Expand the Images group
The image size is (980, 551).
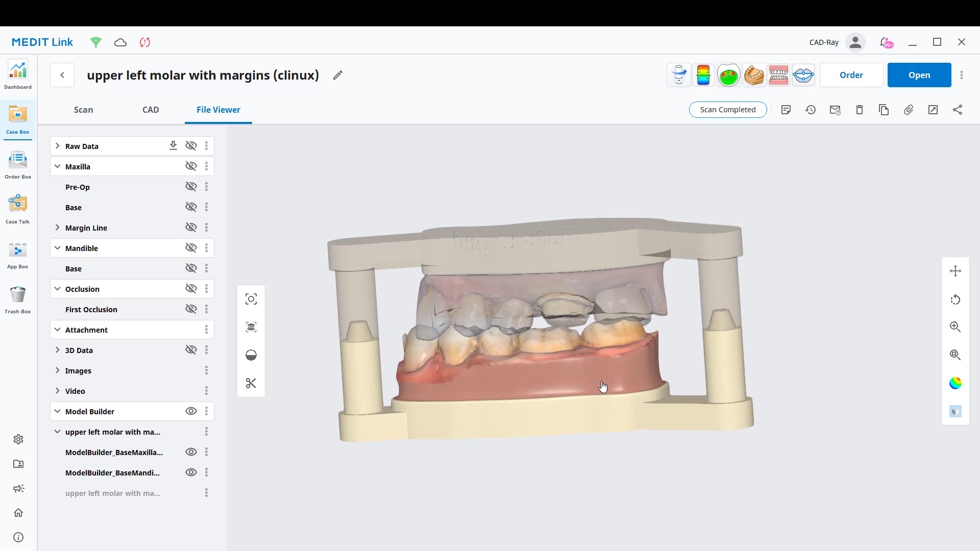57,370
